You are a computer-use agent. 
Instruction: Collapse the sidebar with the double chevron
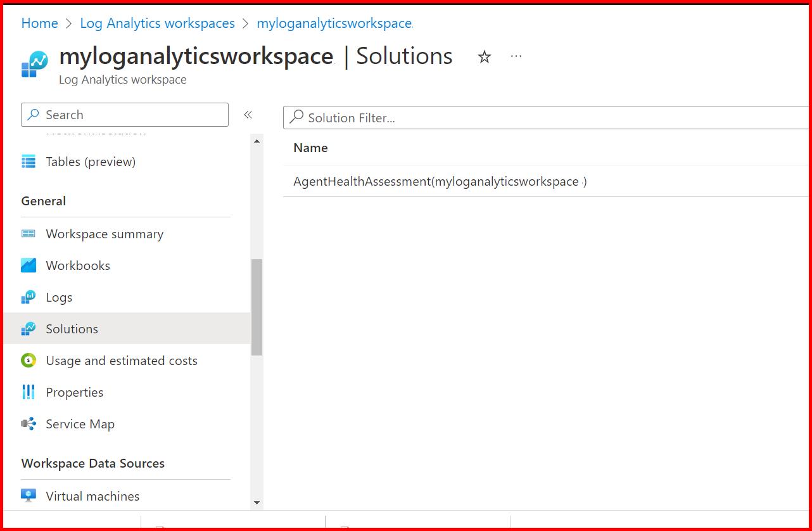pos(248,115)
